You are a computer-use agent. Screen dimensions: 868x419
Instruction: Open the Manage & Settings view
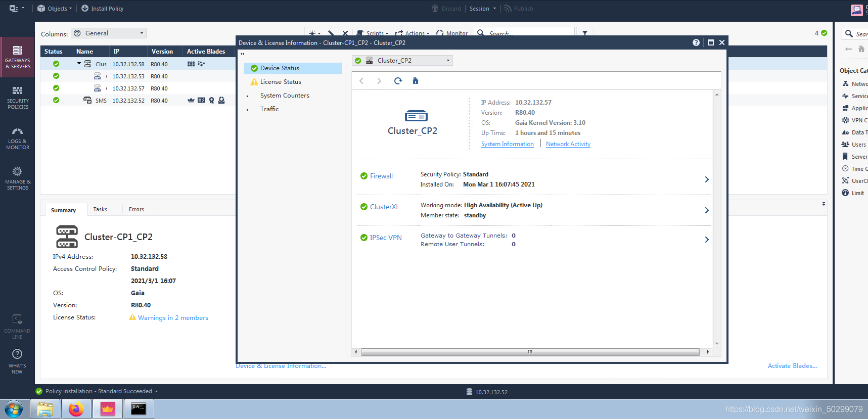pyautogui.click(x=18, y=178)
